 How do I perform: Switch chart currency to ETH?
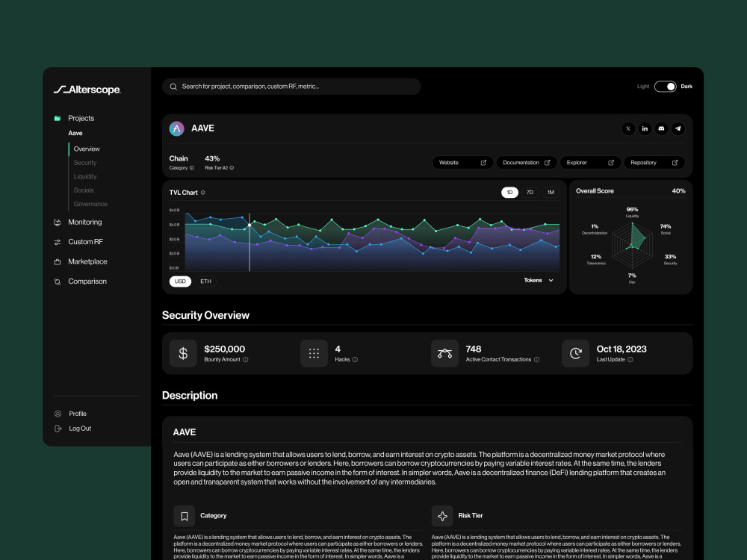pyautogui.click(x=206, y=281)
